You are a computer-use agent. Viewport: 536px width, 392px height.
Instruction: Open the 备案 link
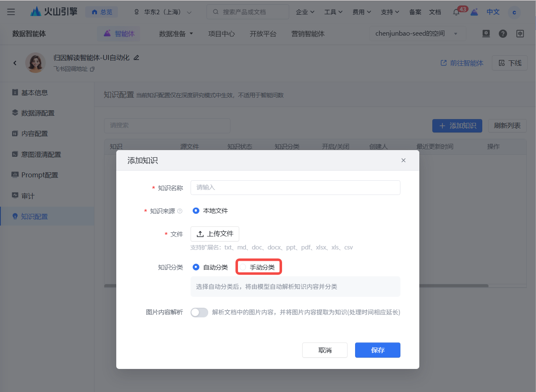pos(415,12)
